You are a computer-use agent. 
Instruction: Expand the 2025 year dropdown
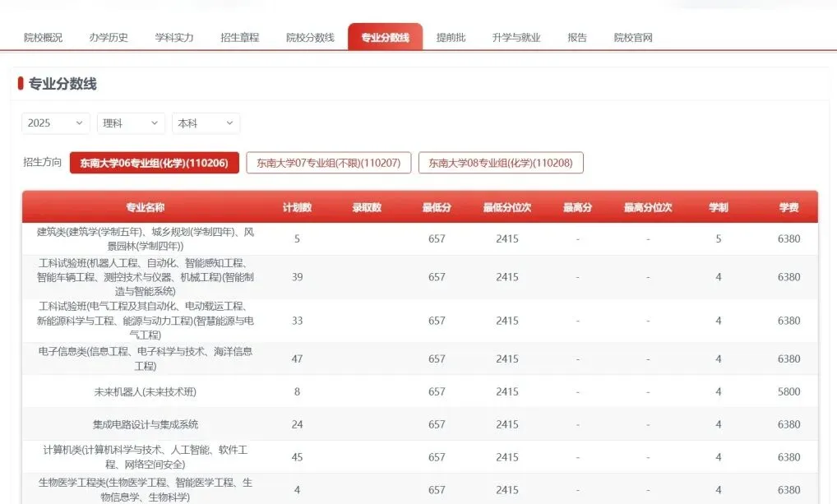coord(56,123)
